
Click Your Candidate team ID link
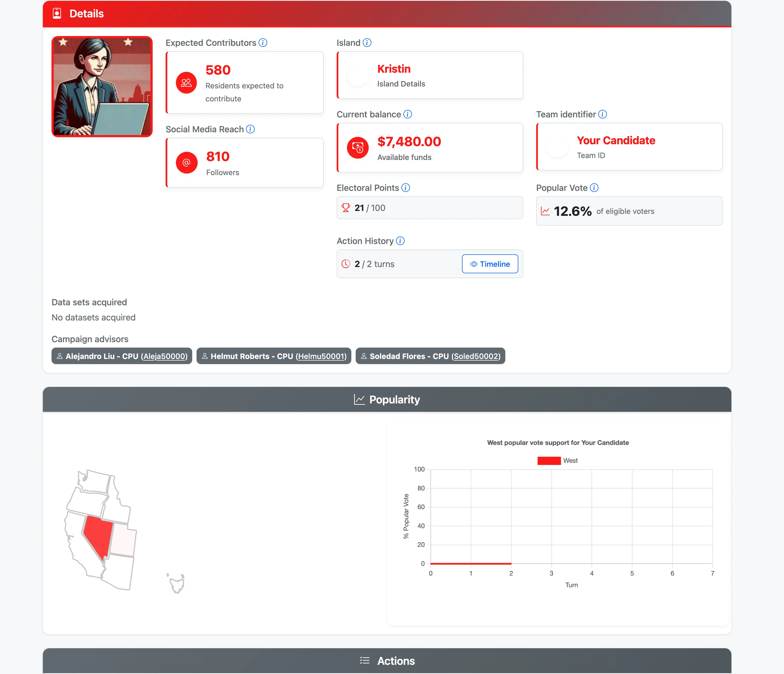tap(616, 140)
